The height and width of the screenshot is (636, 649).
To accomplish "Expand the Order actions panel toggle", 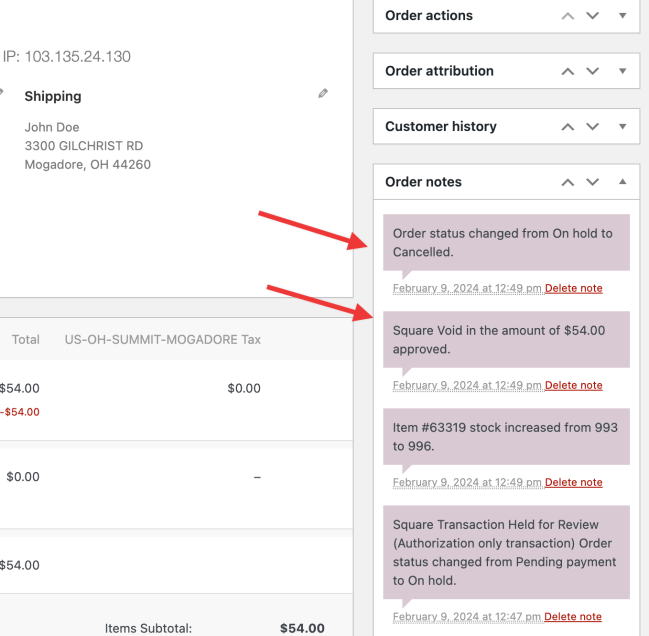I will click(622, 16).
